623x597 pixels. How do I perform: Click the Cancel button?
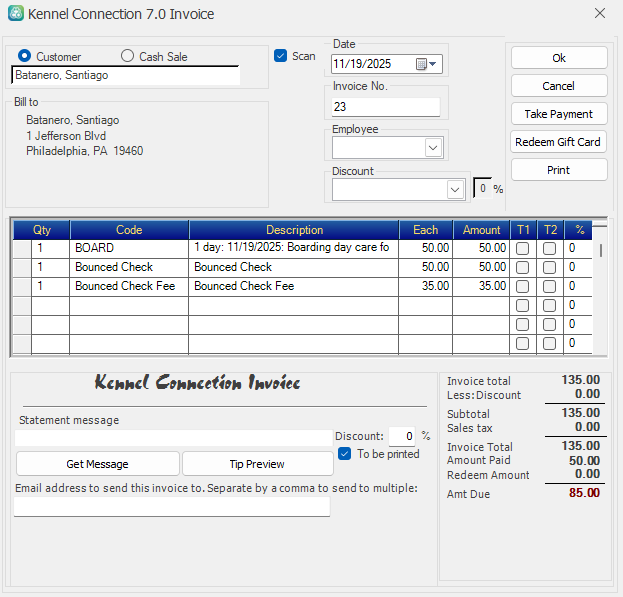click(x=559, y=86)
